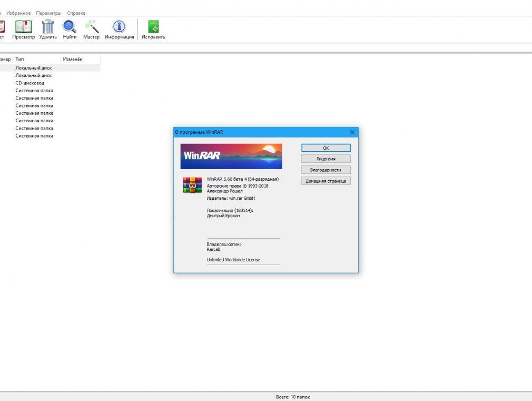This screenshot has height=401, width=532.
Task: Click the Удалить trash bin icon
Action: click(x=48, y=26)
